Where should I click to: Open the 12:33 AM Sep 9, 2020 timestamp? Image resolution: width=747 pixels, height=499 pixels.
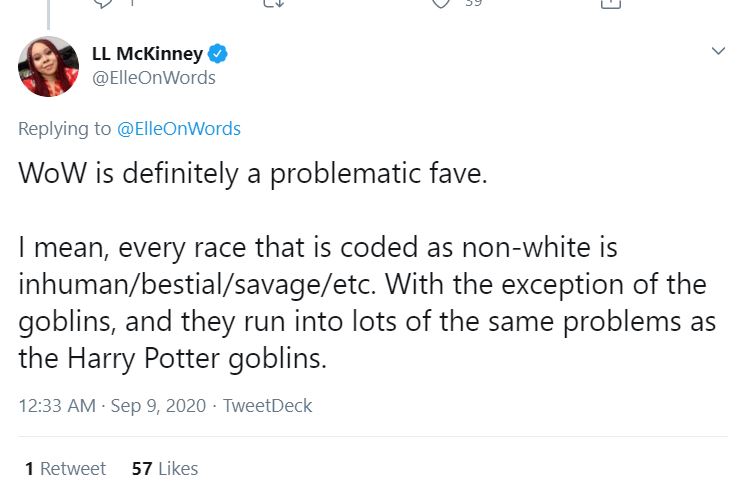pos(112,405)
